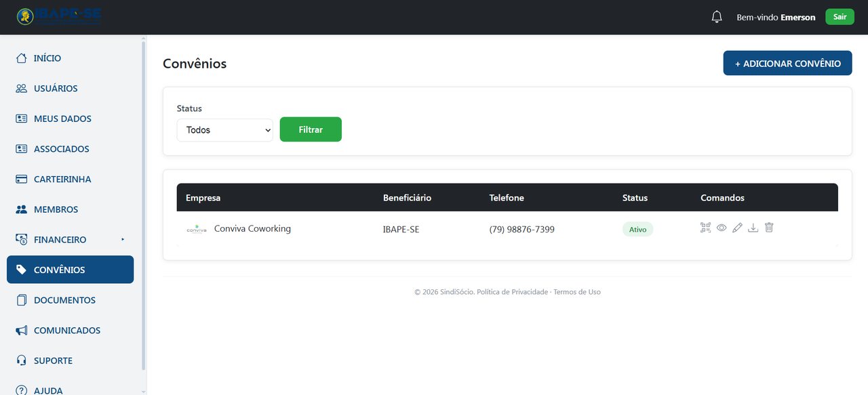Screen dimensions: 868x395
Task: Download the Conviva Coworking agreement
Action: click(753, 228)
